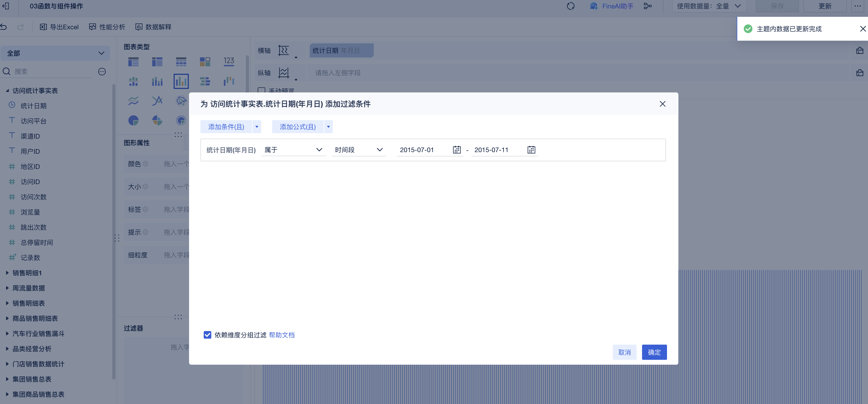Click the refresh icon in top bar
Viewport: 868px width, 404px height.
coord(570,6)
